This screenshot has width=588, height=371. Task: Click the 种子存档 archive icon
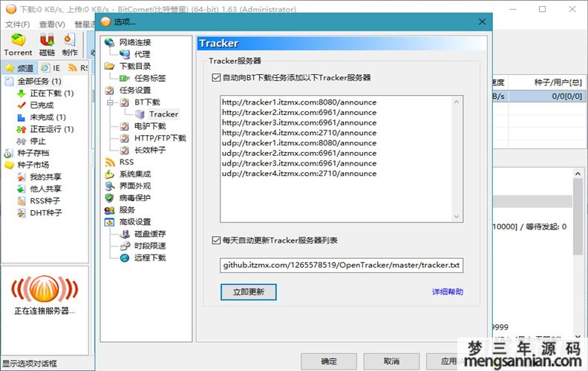click(x=9, y=154)
